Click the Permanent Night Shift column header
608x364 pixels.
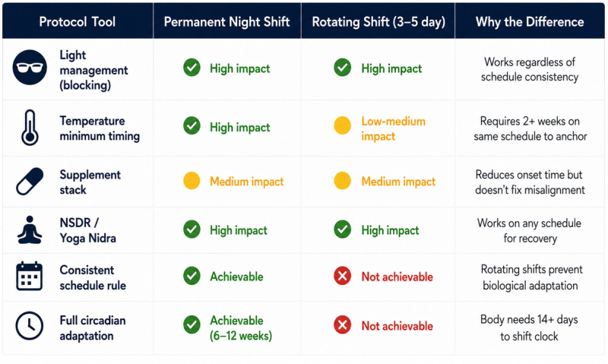click(x=226, y=22)
